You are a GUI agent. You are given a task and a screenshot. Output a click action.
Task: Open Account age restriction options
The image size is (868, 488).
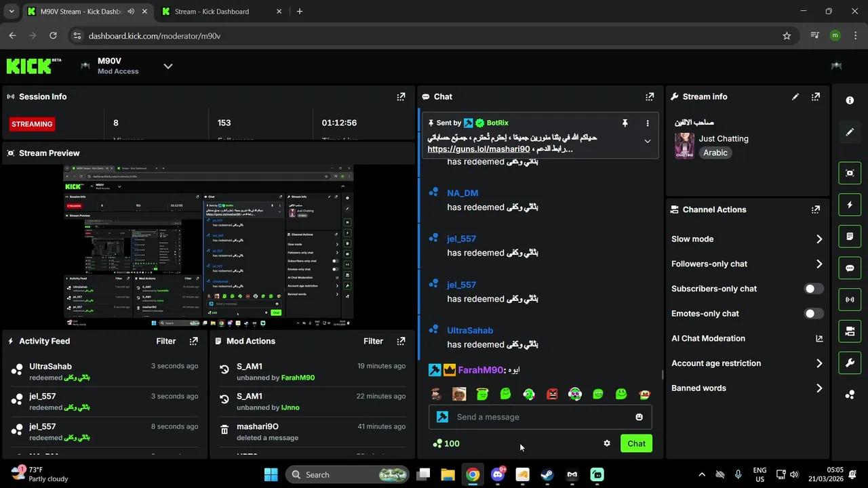click(x=747, y=363)
